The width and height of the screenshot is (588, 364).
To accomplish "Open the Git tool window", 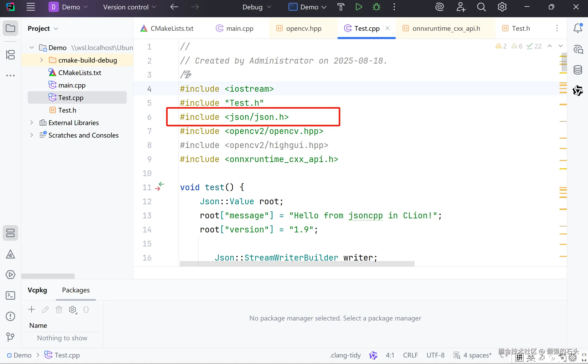I will (10, 337).
